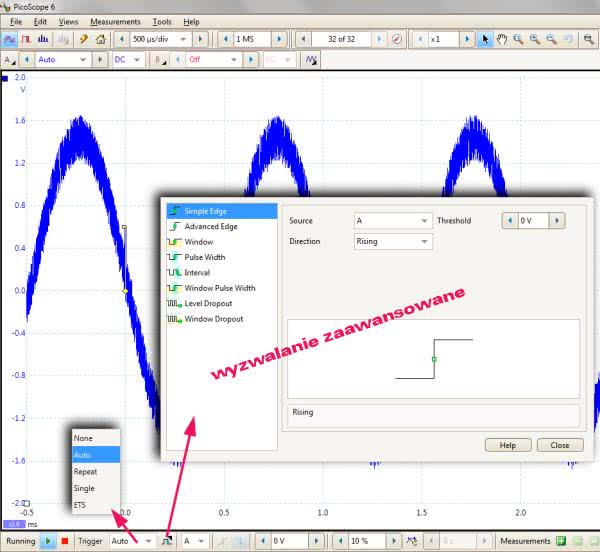Open the advanced triggering icon

[x=166, y=541]
